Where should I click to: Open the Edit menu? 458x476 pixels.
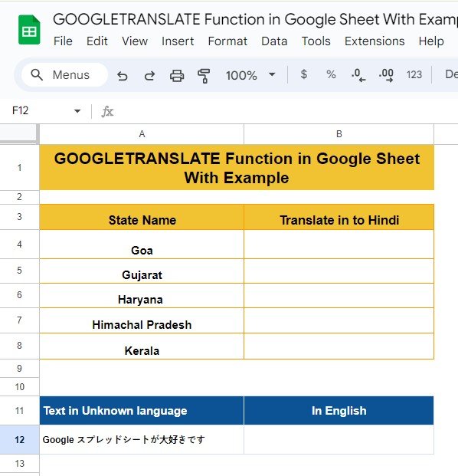[x=97, y=41]
